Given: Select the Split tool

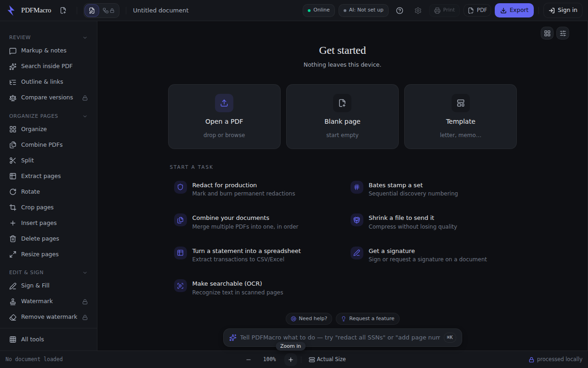Looking at the screenshot, I should click(49, 161).
